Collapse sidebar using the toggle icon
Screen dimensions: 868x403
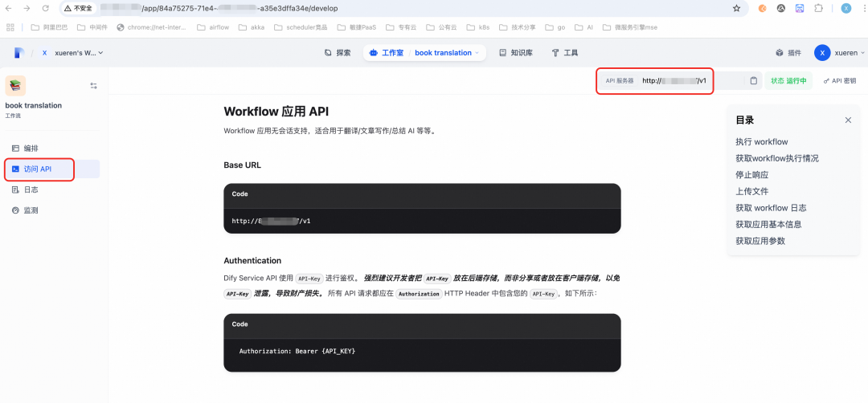pyautogui.click(x=93, y=86)
